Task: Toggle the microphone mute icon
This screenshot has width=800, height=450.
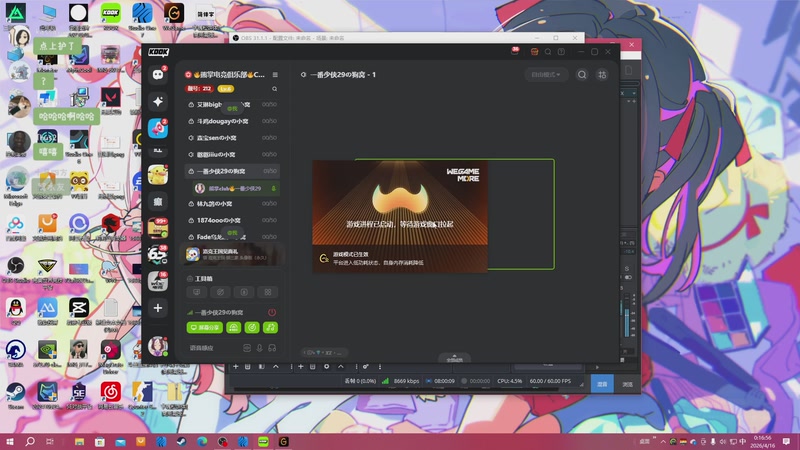Action: [x=260, y=348]
